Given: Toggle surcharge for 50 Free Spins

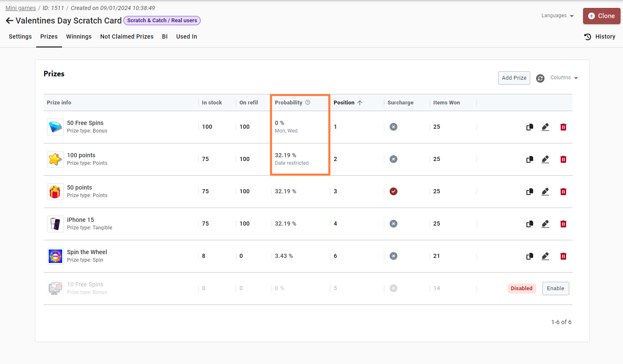Looking at the screenshot, I should coord(393,127).
